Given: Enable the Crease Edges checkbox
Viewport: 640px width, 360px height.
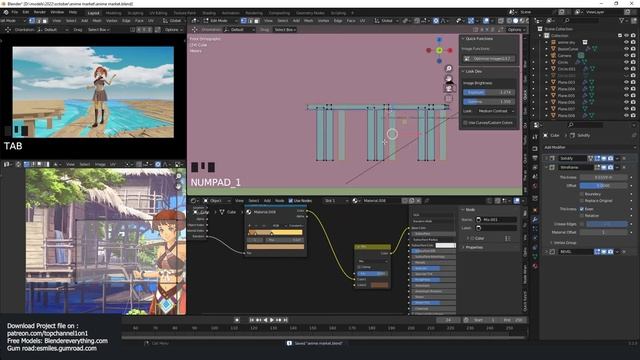Looking at the screenshot, I should point(582,224).
